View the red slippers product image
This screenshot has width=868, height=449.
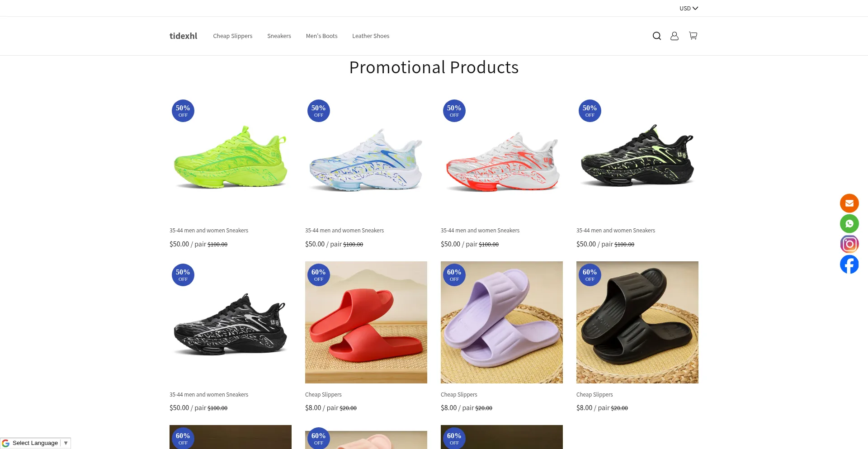[366, 322]
